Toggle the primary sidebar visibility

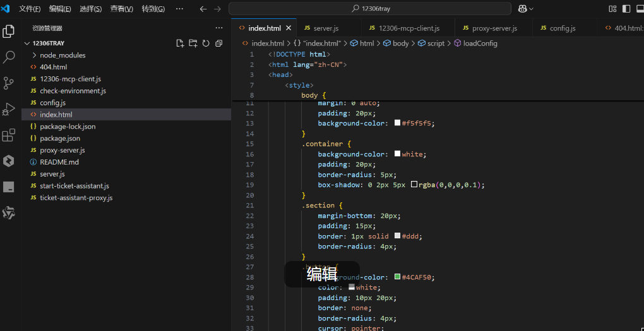point(626,9)
